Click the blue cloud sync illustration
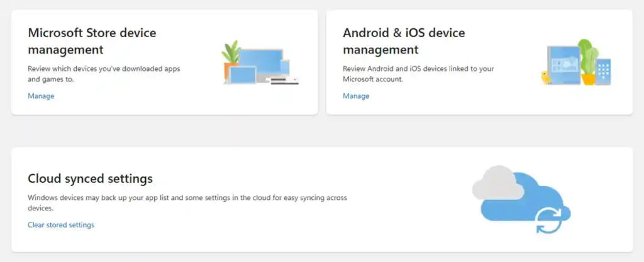The width and height of the screenshot is (644, 262). tap(521, 199)
